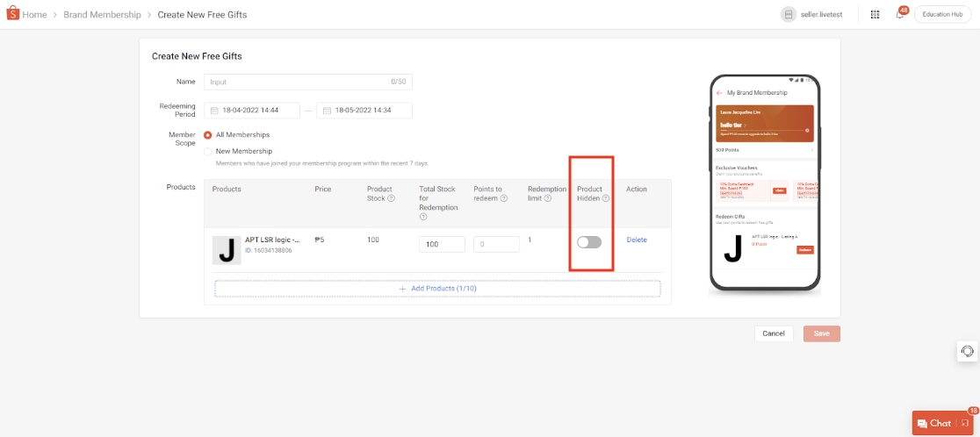The width and height of the screenshot is (980, 437).
Task: Open redeeming period end date 18-05-2022
Action: click(364, 111)
